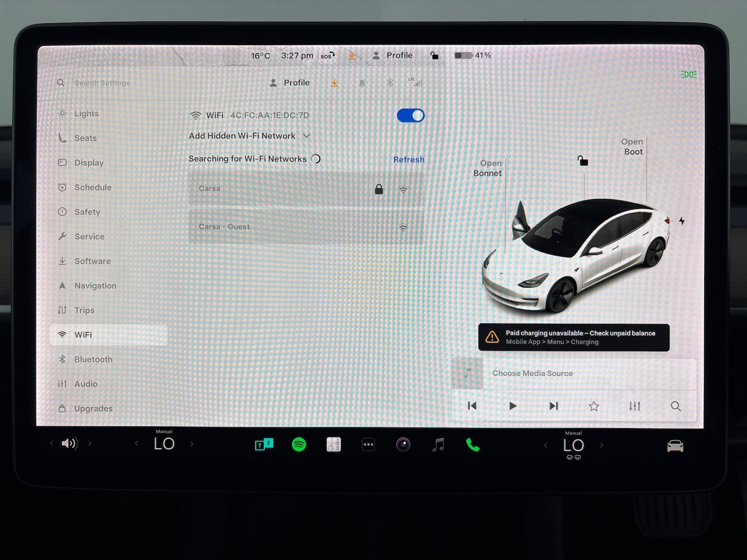Click the software download arrow icon near Profile
The height and width of the screenshot is (560, 747).
tap(334, 83)
